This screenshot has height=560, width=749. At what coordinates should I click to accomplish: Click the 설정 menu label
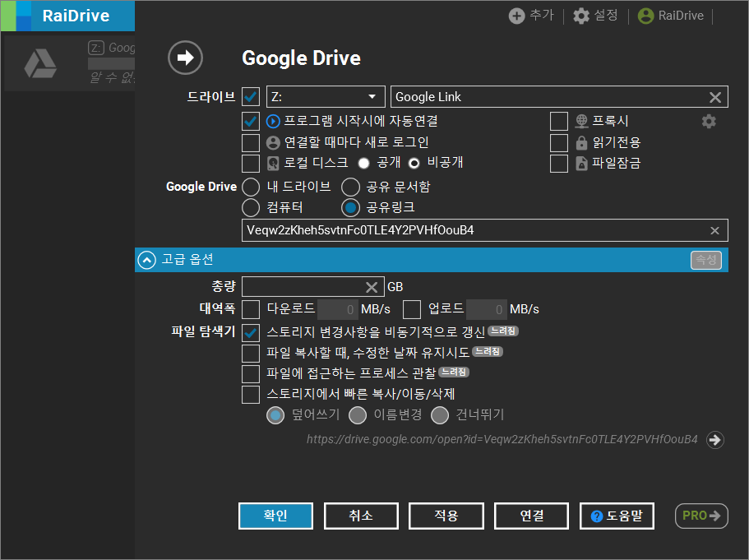pos(606,16)
